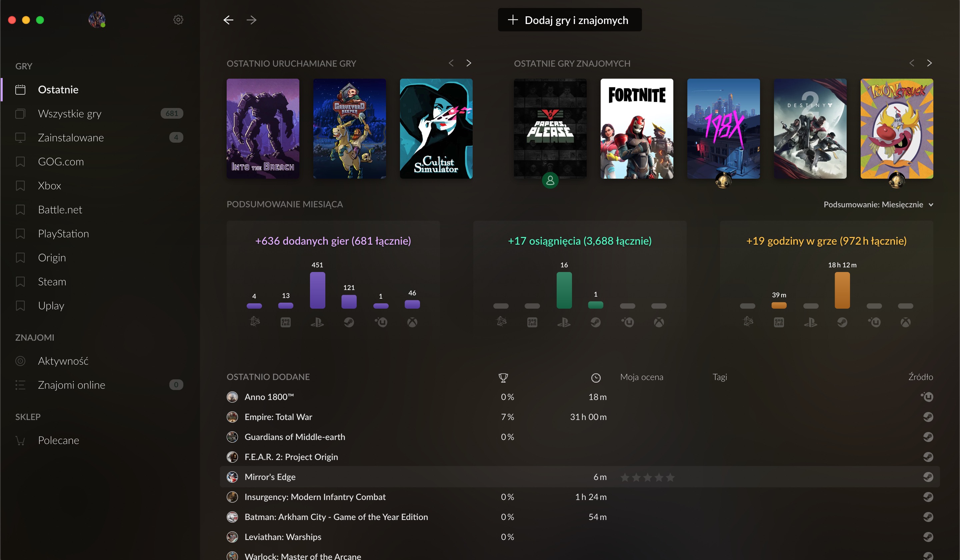The image size is (960, 560).
Task: Show previous friends' recent games
Action: 912,63
